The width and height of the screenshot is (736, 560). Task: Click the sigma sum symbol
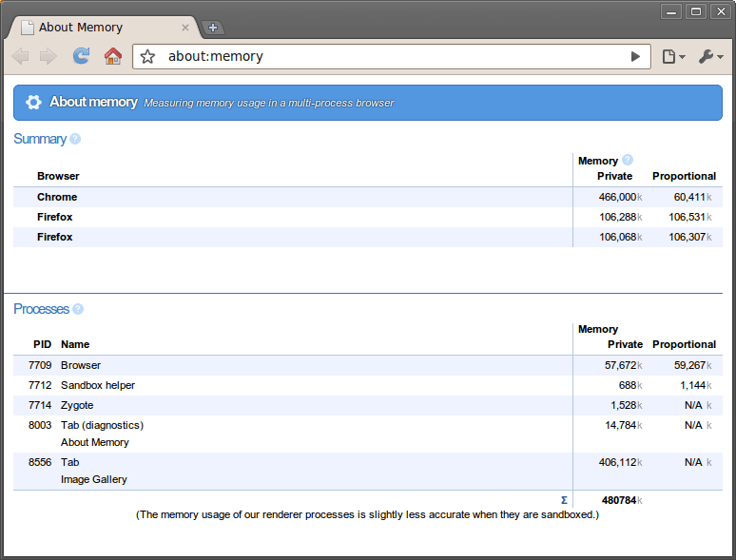tap(564, 500)
